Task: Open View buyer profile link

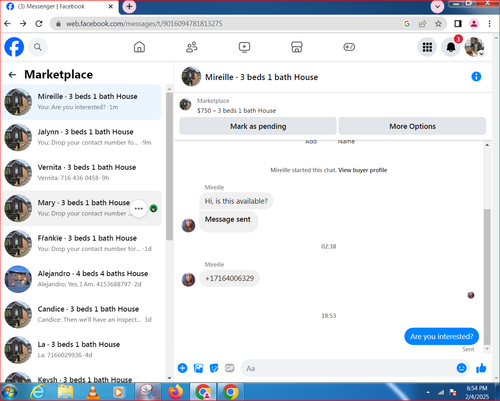Action: (x=363, y=170)
